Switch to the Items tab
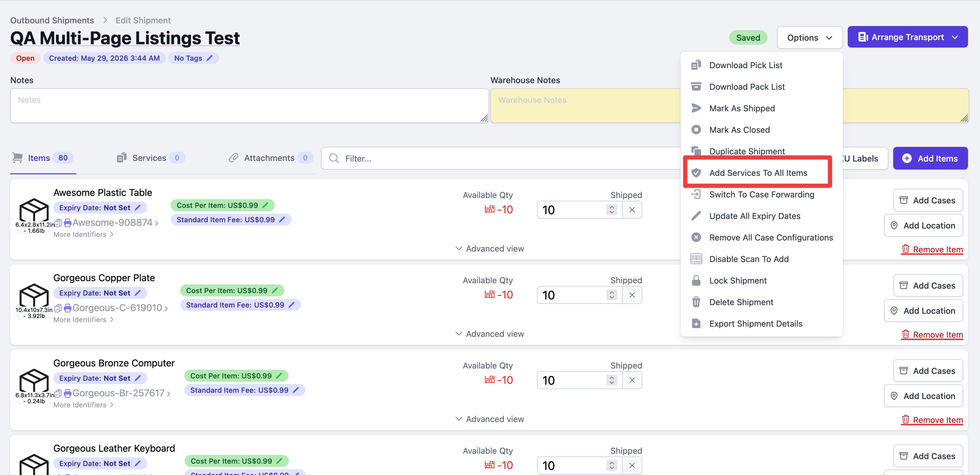 point(43,158)
